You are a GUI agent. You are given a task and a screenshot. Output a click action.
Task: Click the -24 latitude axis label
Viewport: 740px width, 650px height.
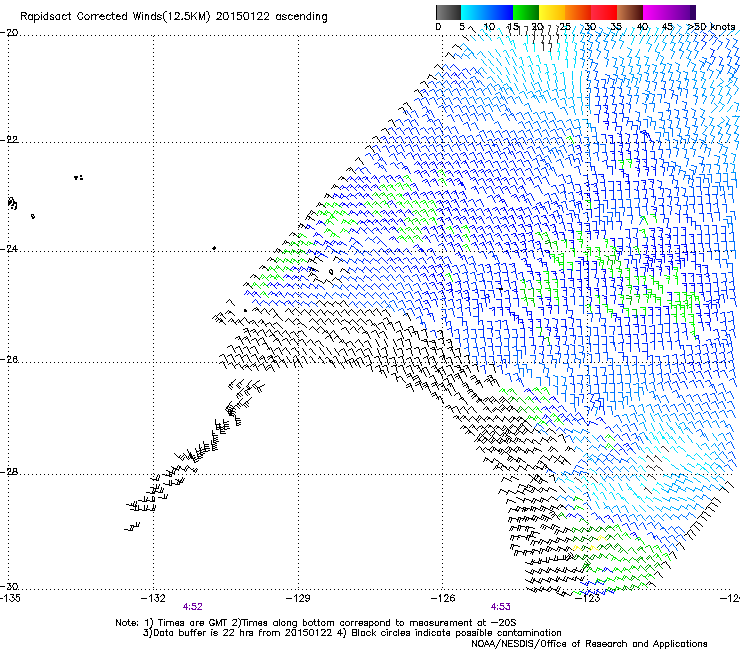coord(9,248)
